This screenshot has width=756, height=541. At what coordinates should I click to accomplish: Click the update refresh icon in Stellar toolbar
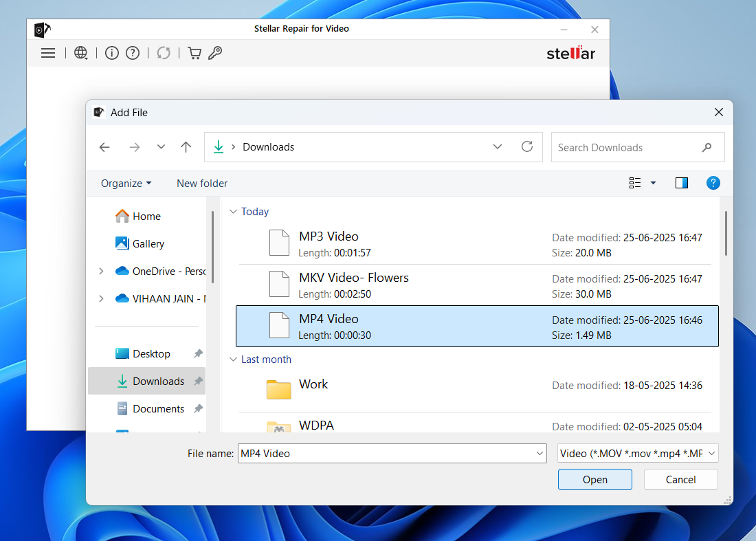tap(164, 53)
